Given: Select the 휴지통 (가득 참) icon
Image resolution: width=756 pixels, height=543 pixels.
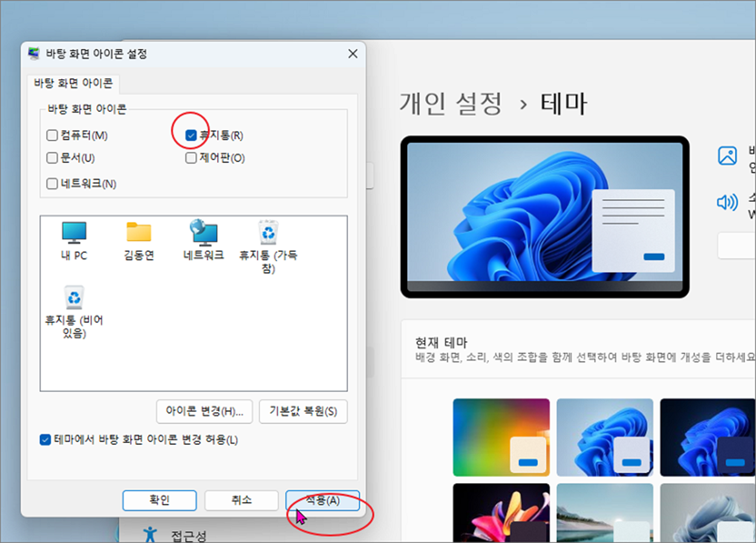Looking at the screenshot, I should (268, 246).
